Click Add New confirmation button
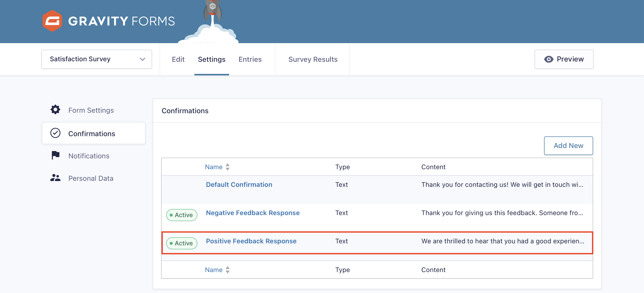The width and height of the screenshot is (644, 293). coord(568,146)
